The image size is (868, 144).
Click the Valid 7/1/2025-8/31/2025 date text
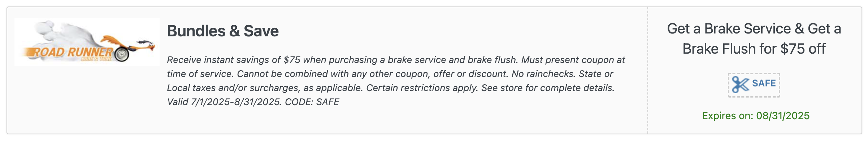[224, 102]
